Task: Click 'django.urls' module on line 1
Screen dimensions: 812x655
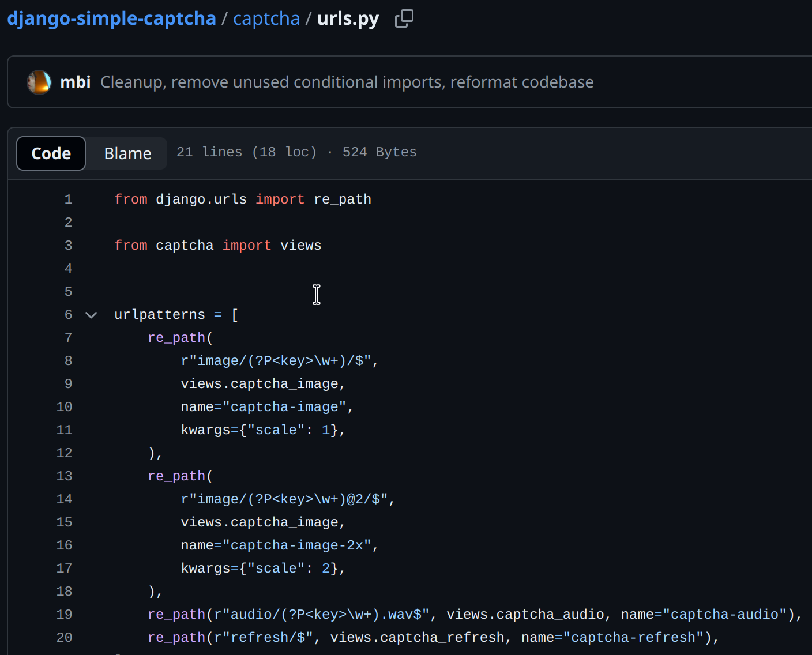Action: [201, 199]
